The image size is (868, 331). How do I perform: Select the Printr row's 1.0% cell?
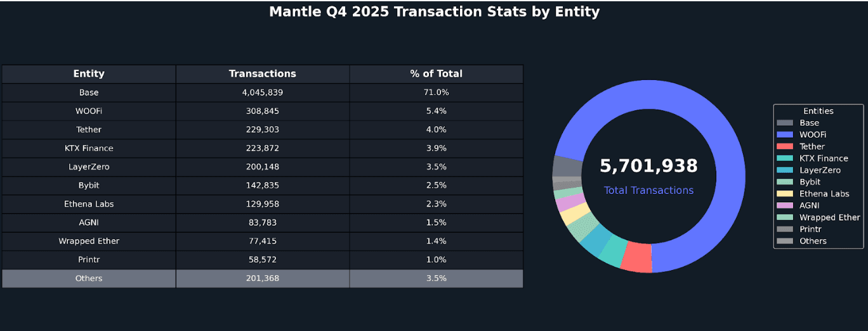coord(436,260)
